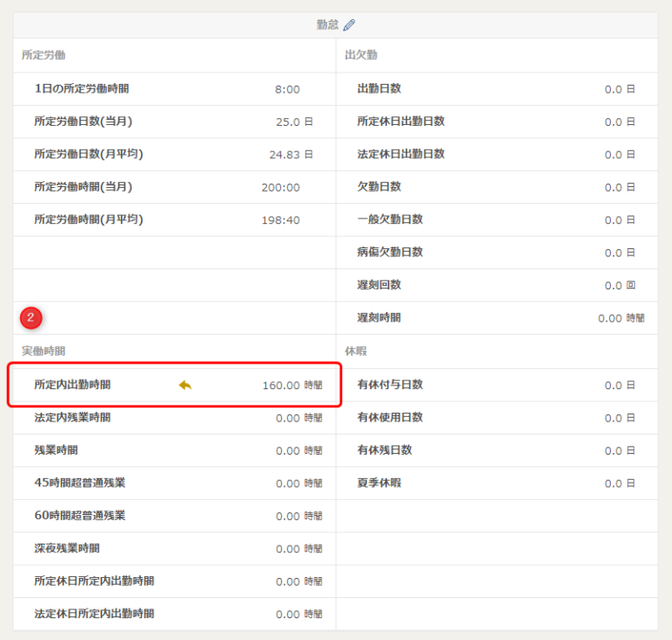Select the 出欠勤 section header
The height and width of the screenshot is (640, 672).
point(360,55)
